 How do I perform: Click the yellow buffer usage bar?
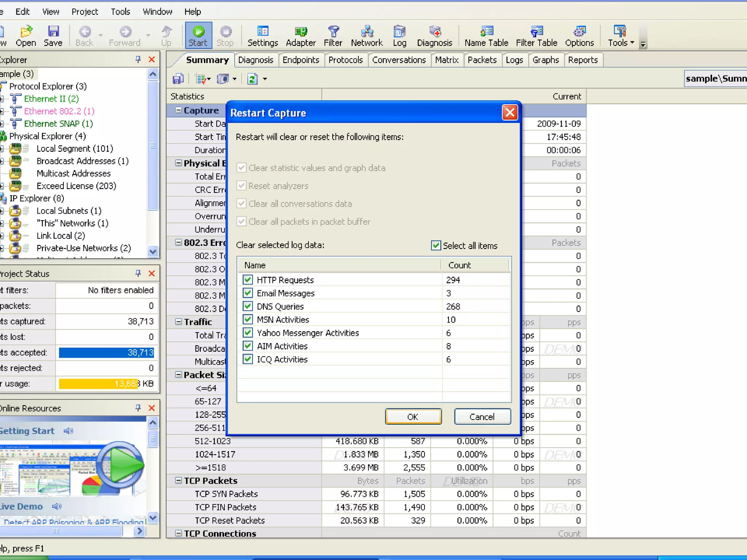[98, 384]
